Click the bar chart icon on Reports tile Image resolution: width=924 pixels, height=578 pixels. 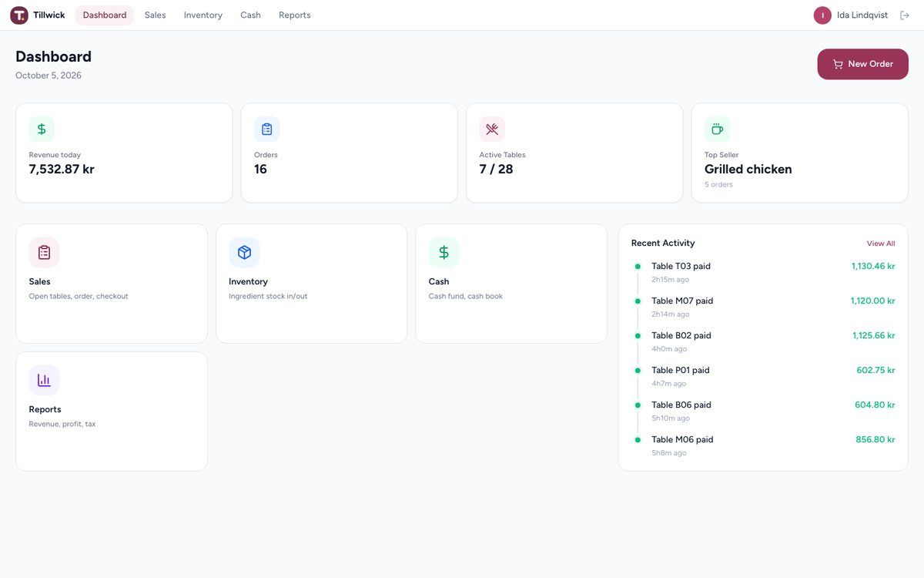[44, 380]
